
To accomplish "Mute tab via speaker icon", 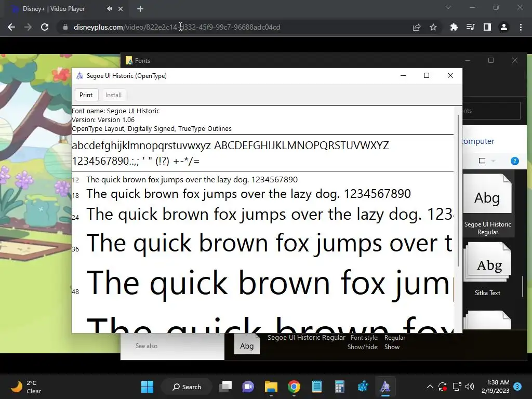I will tap(109, 9).
